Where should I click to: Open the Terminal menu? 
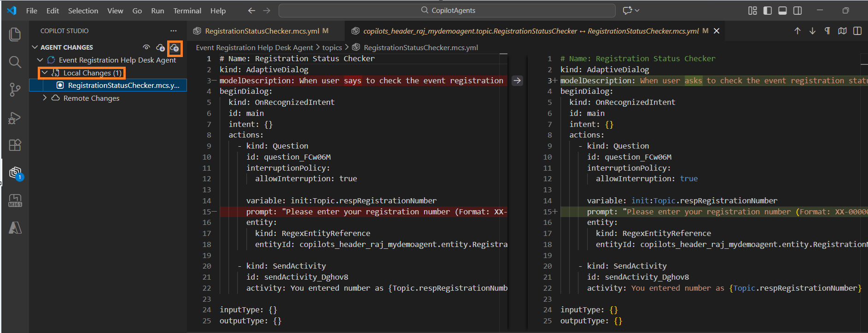coord(187,11)
